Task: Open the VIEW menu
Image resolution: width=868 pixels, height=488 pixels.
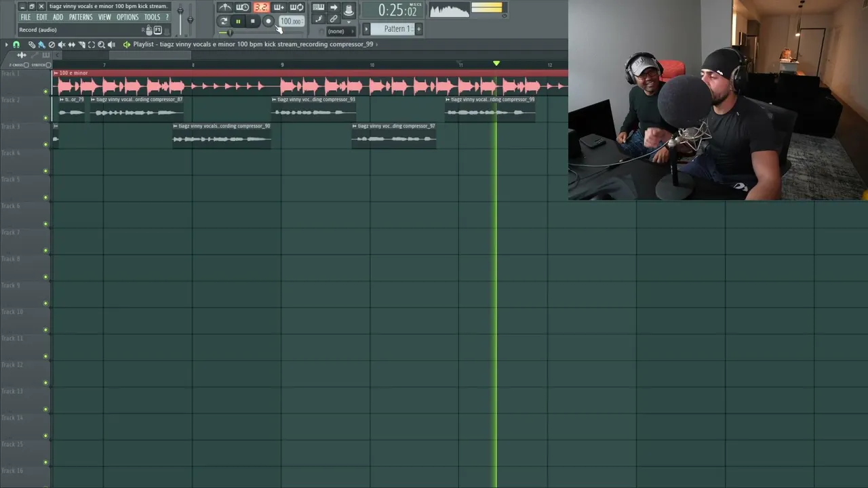Action: pos(104,17)
